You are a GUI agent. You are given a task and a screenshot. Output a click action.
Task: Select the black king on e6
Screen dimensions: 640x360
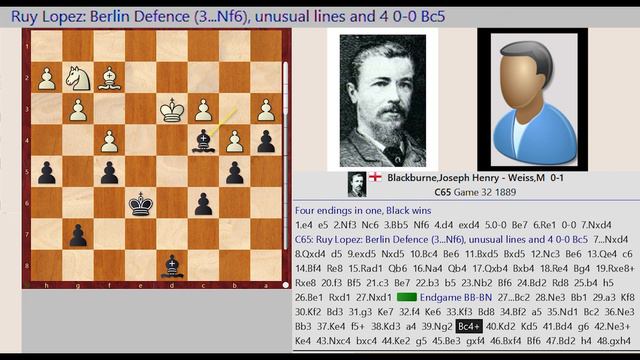(140, 203)
